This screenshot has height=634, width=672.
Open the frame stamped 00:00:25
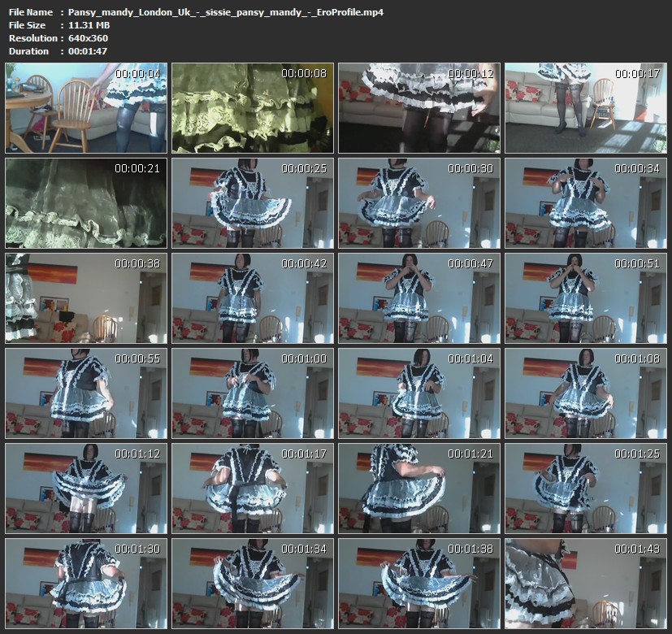(252, 203)
